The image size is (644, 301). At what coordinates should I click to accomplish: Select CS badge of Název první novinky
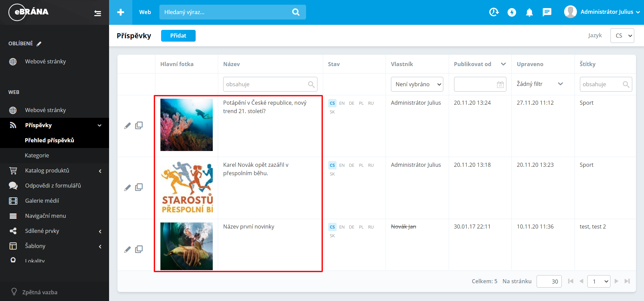click(x=332, y=227)
